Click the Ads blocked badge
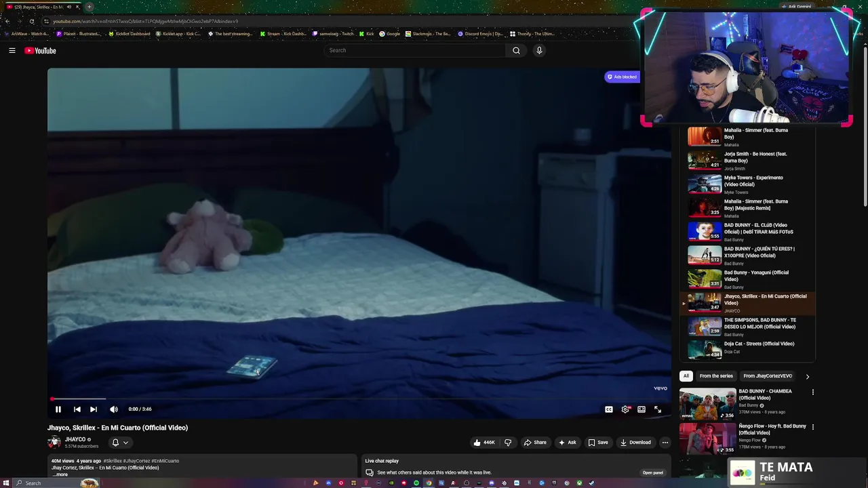The width and height of the screenshot is (868, 488). (622, 77)
